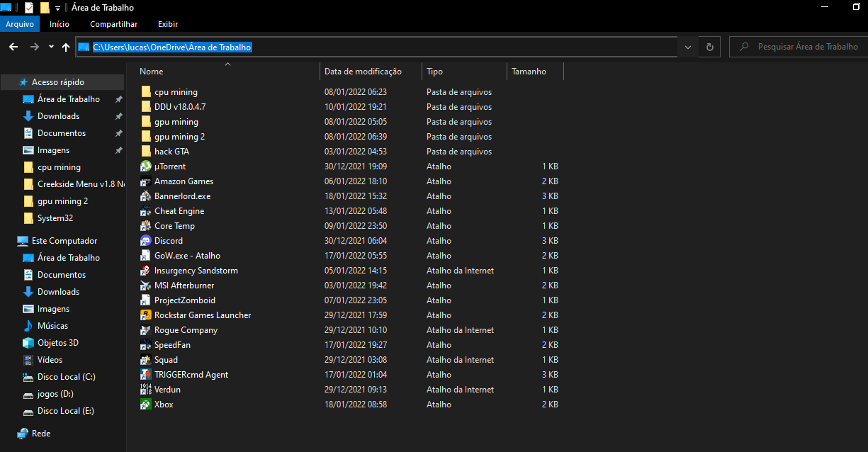Click the Objetos 3D cube icon

[28, 343]
